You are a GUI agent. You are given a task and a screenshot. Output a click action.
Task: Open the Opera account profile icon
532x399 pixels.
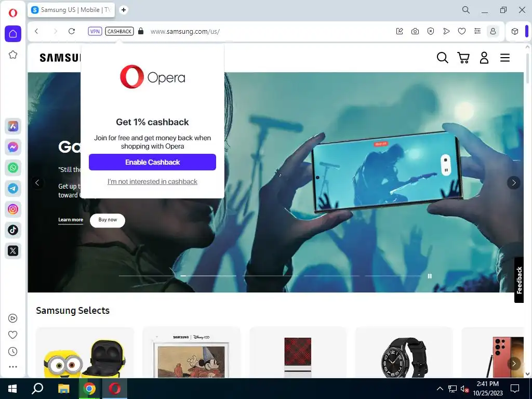point(493,31)
